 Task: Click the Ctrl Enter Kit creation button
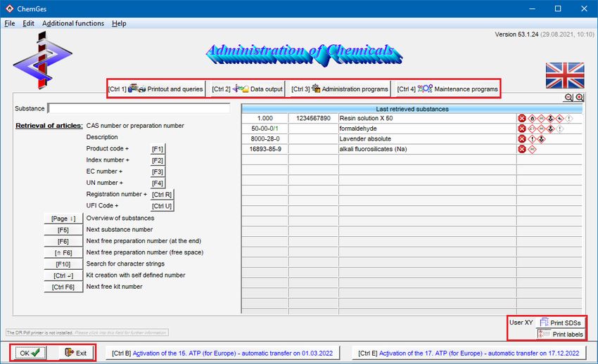point(63,275)
